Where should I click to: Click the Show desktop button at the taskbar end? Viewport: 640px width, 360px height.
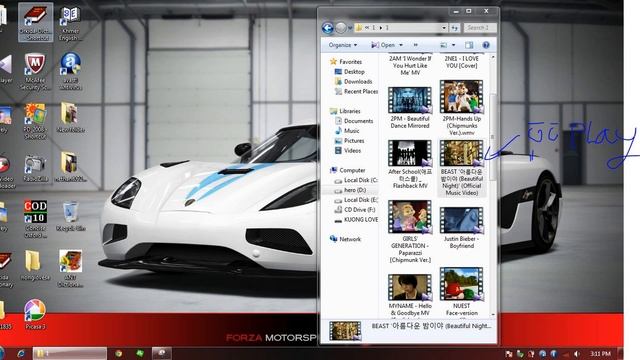620,353
